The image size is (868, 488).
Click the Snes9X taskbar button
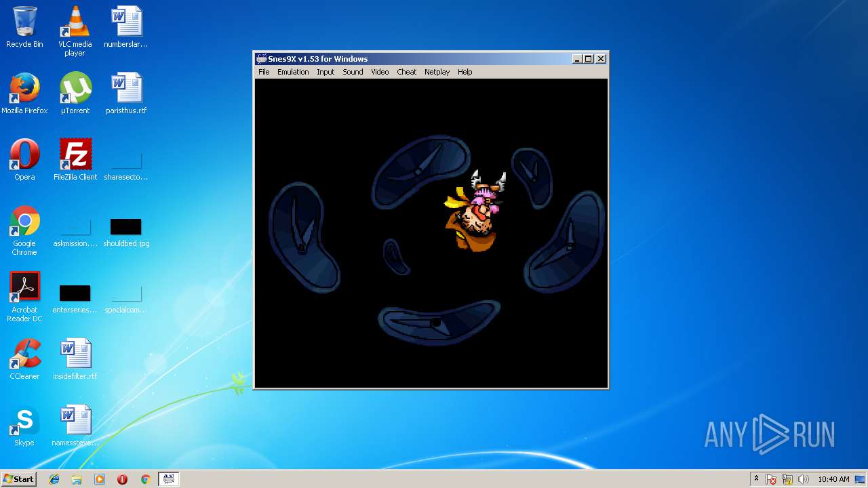168,479
